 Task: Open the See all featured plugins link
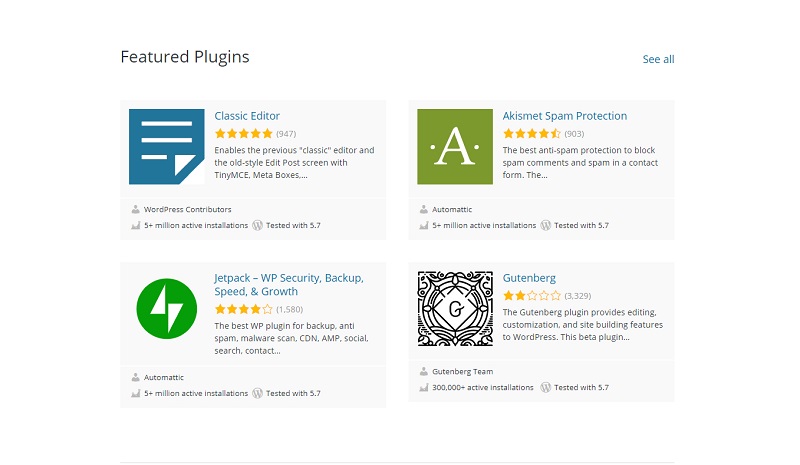(658, 59)
